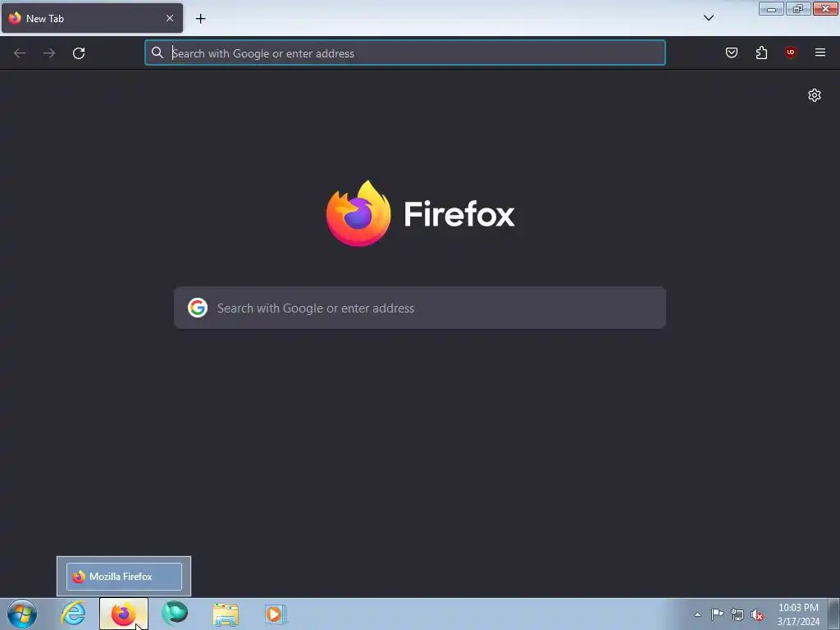840x630 pixels.
Task: Reload the current page
Action: click(79, 53)
